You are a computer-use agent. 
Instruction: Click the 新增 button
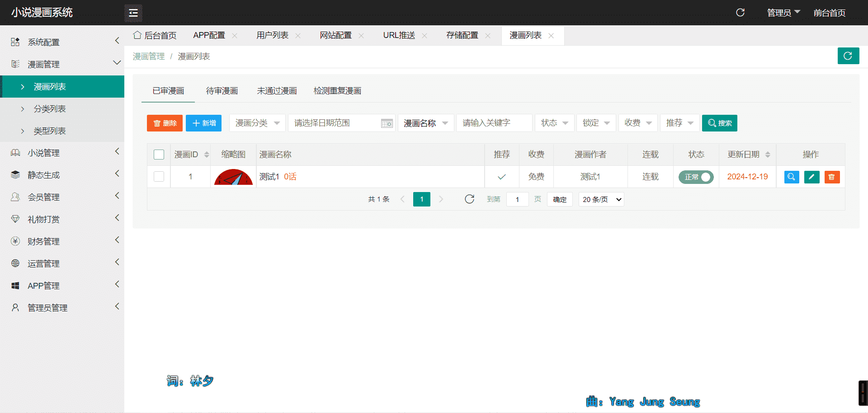pos(203,123)
